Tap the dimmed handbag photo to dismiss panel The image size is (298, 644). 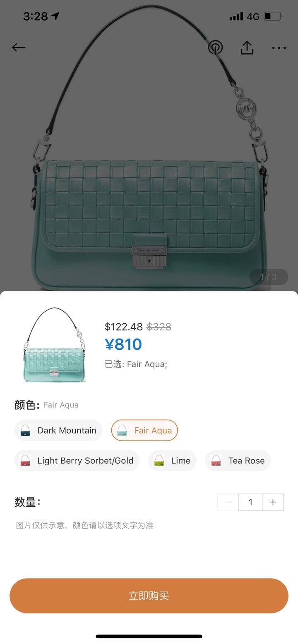pyautogui.click(x=149, y=165)
